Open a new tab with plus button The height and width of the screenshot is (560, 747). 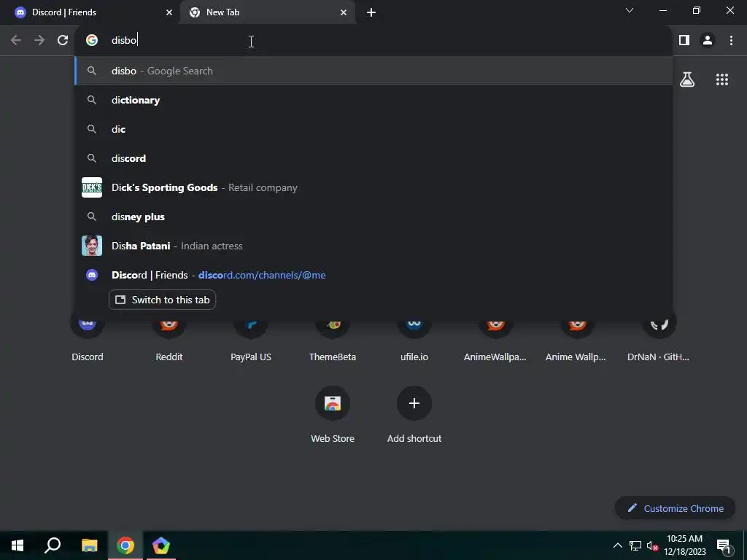coord(371,12)
